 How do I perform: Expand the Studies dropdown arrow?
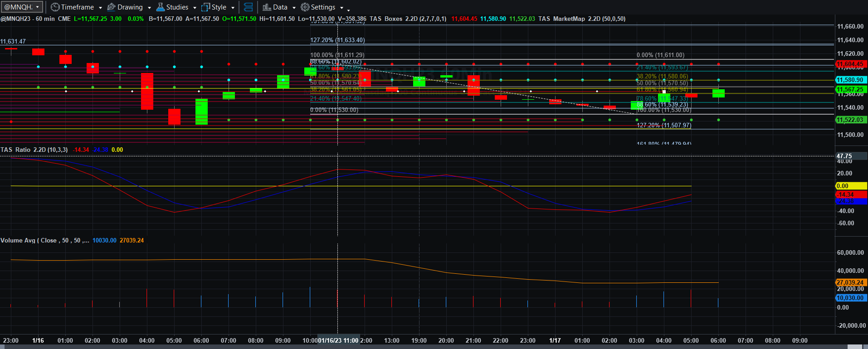click(x=195, y=8)
